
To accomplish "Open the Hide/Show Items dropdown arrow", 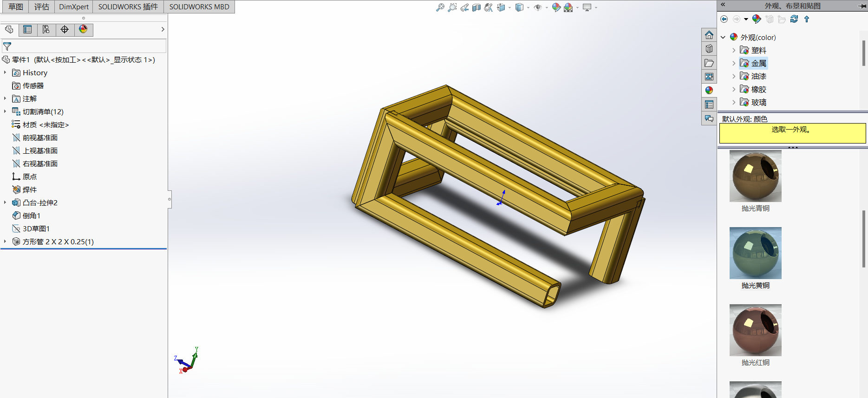I will (x=547, y=7).
